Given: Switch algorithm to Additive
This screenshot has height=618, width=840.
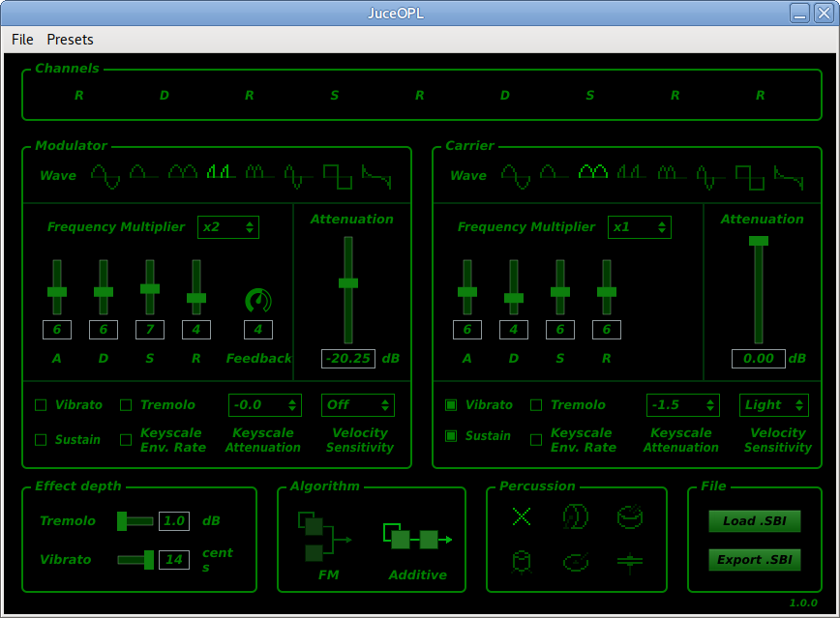Looking at the screenshot, I should click(x=418, y=537).
